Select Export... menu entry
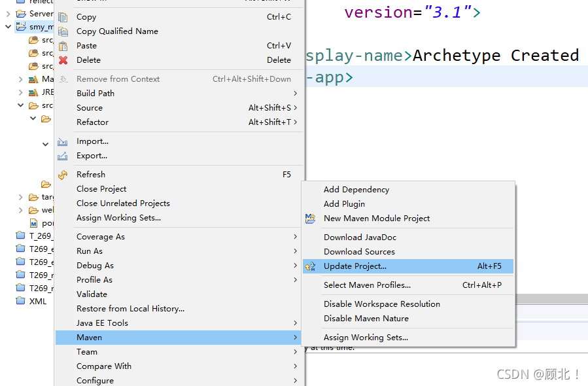The image size is (588, 386). click(179, 155)
